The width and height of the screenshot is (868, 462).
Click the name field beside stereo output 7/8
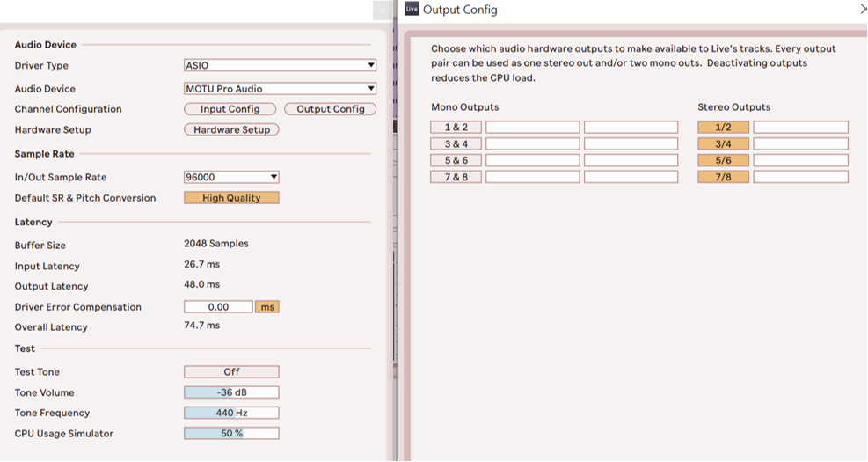pos(800,177)
